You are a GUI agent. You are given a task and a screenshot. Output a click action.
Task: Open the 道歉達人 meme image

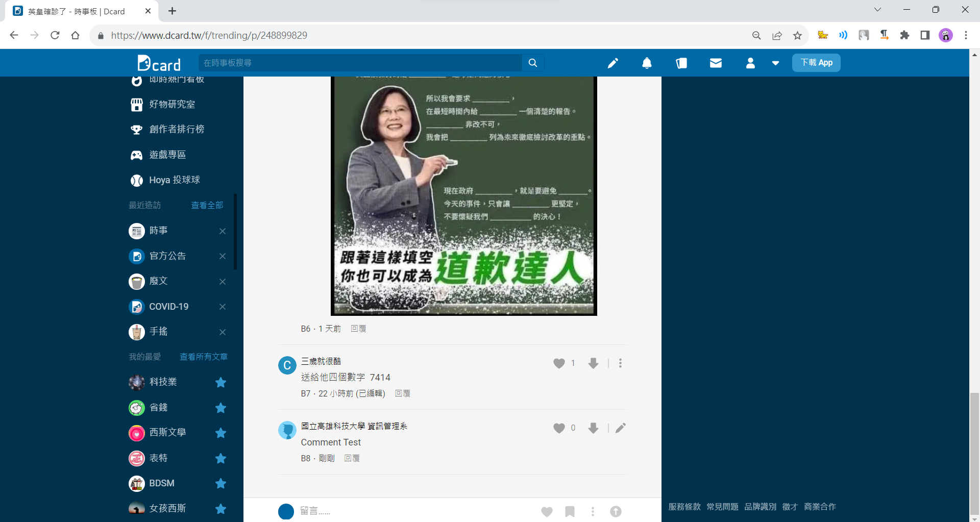(x=464, y=196)
